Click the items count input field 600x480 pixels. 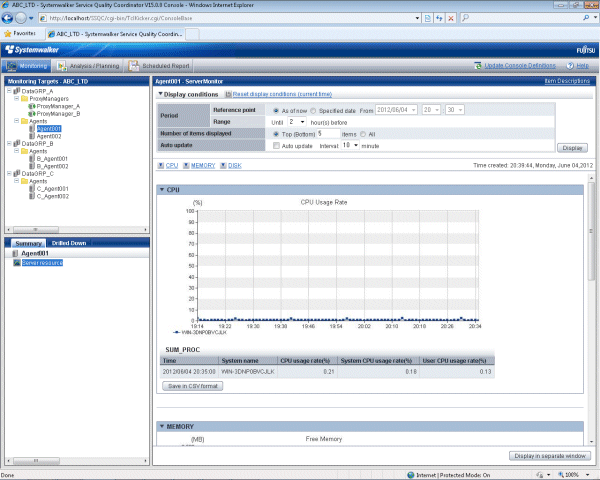click(x=328, y=134)
